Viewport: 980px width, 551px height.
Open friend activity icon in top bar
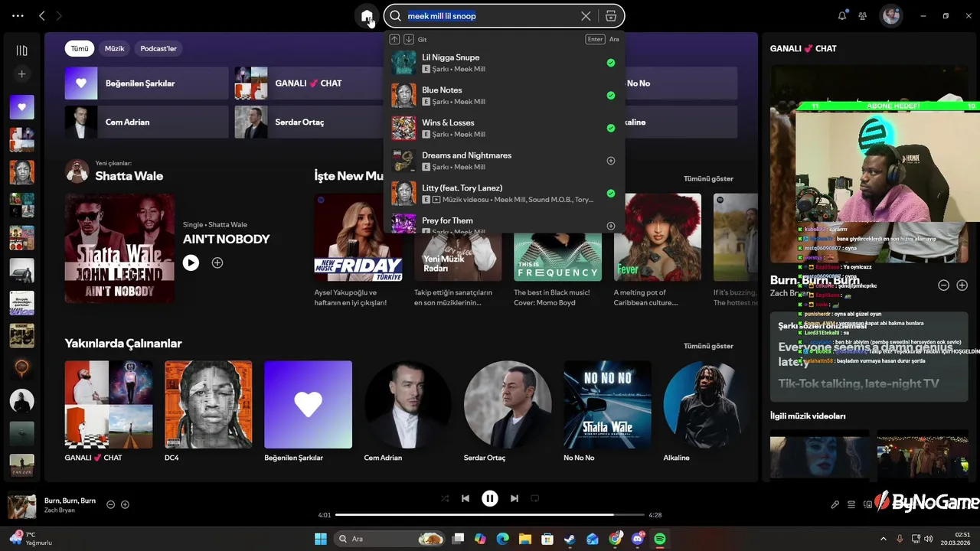863,16
